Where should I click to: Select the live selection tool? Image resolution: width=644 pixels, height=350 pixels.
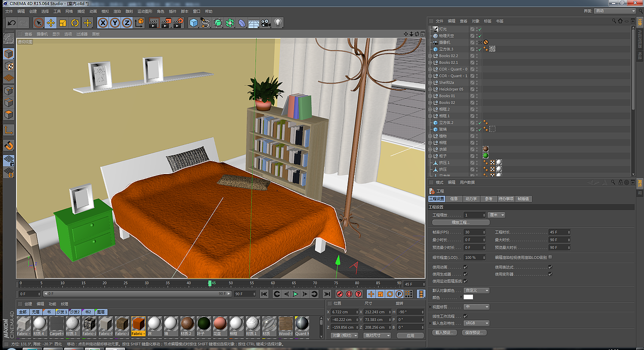pyautogui.click(x=39, y=23)
